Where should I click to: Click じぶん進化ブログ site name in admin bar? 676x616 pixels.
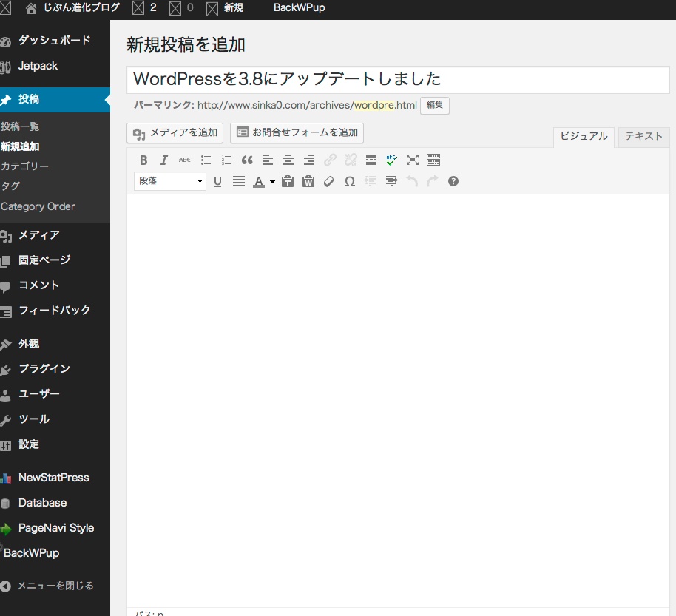82,7
